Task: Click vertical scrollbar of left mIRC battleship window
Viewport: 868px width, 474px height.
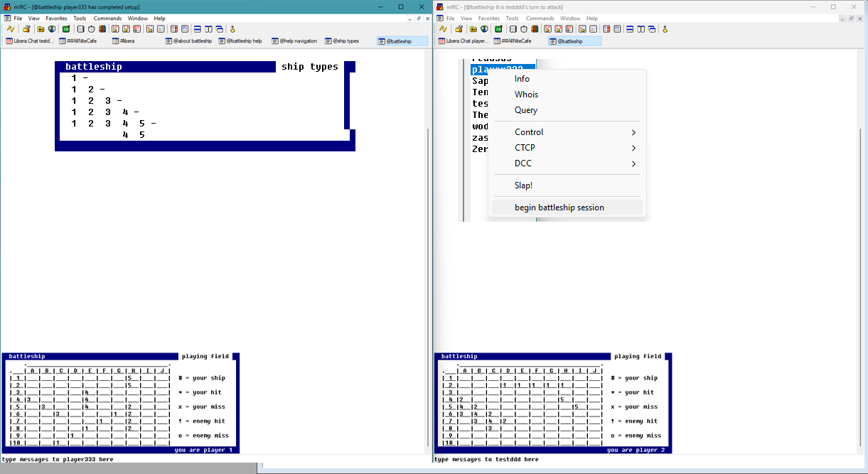Action: pos(429,252)
